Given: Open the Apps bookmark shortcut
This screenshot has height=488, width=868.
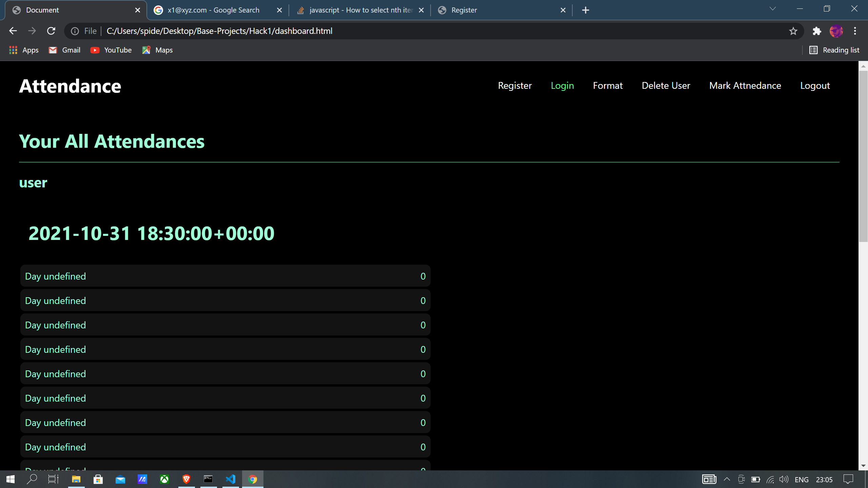Looking at the screenshot, I should (24, 50).
